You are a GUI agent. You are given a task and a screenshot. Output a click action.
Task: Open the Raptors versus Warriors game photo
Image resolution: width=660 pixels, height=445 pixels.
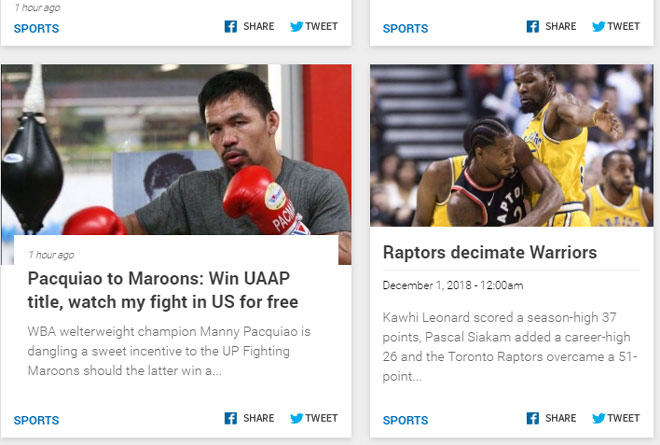pyautogui.click(x=512, y=145)
